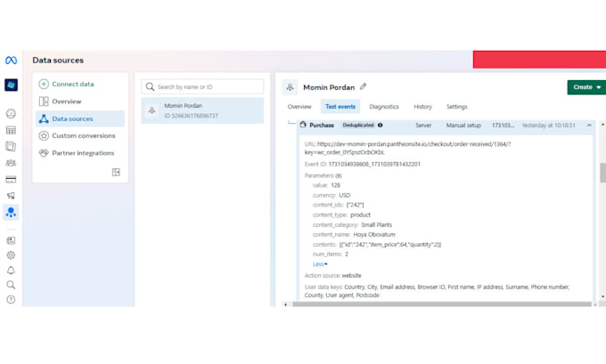Click the Purchase event name
The height and width of the screenshot is (364, 606).
coord(322,125)
